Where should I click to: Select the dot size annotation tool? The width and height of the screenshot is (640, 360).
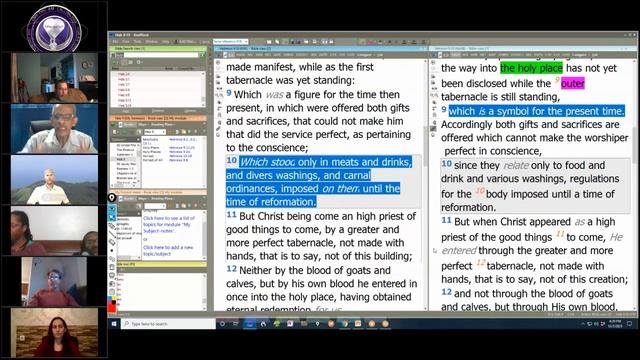tap(112, 251)
